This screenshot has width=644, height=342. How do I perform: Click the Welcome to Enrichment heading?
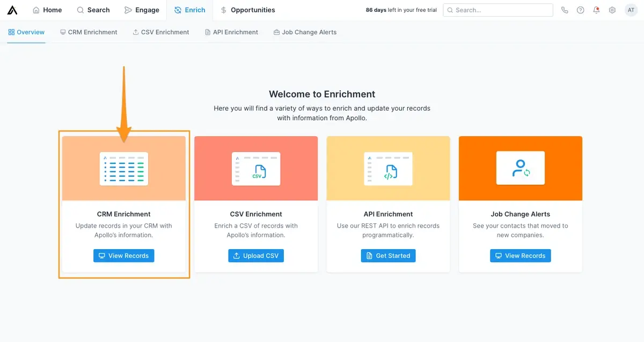pos(322,94)
